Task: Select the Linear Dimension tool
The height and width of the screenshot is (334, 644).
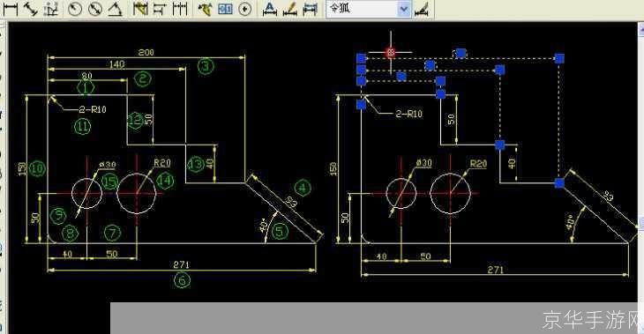Action: pos(11,9)
